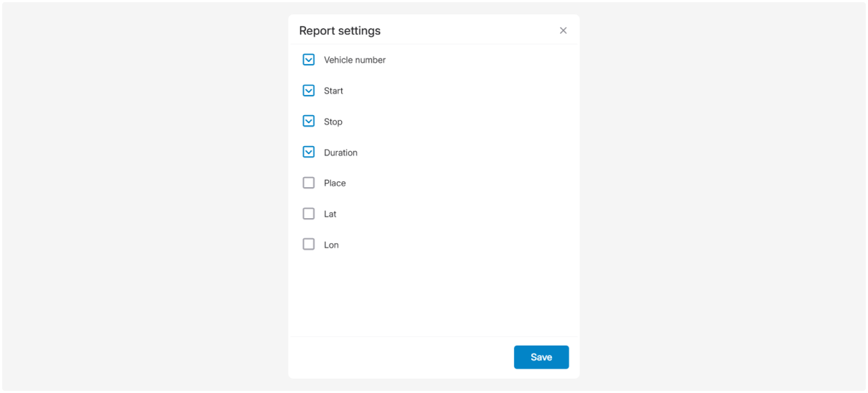Close the Report settings dialog

563,30
